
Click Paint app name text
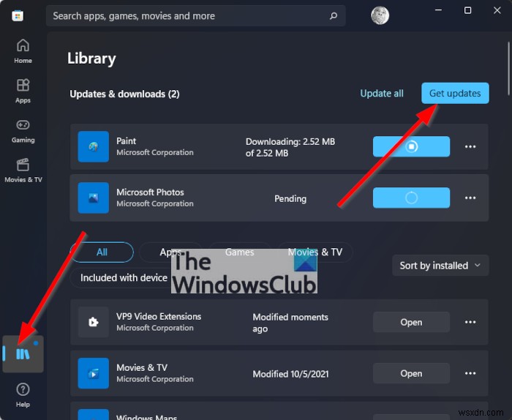pyautogui.click(x=126, y=141)
